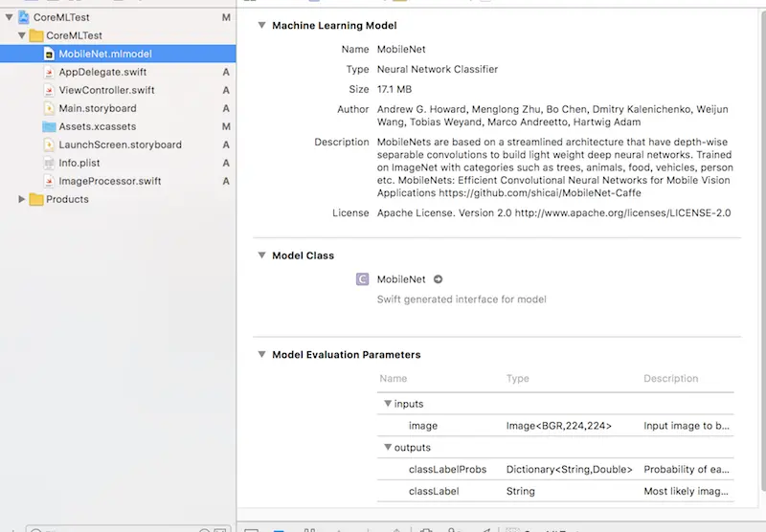
Task: Click the A status badge beside ImageProcessor.swift
Action: point(226,181)
